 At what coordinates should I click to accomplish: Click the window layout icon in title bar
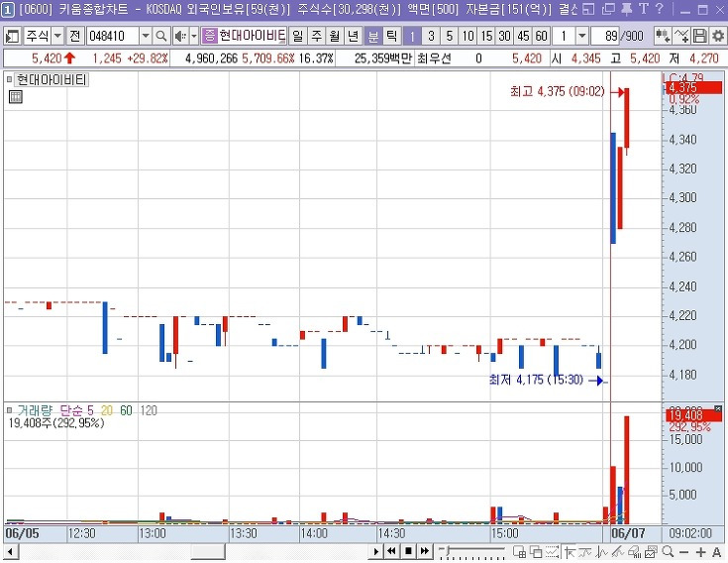pos(588,9)
